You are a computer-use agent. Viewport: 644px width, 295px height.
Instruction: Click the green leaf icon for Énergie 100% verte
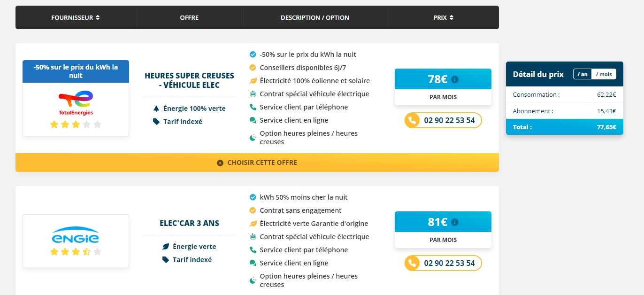point(156,108)
